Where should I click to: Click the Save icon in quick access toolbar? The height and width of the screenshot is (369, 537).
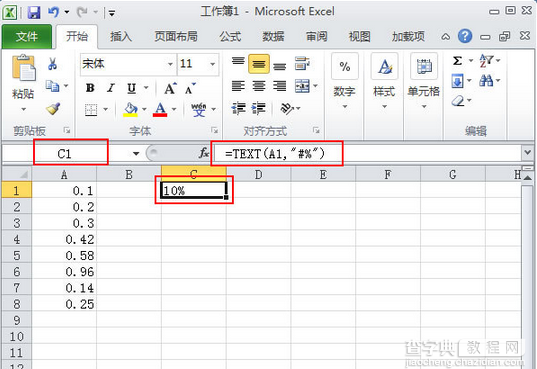34,13
